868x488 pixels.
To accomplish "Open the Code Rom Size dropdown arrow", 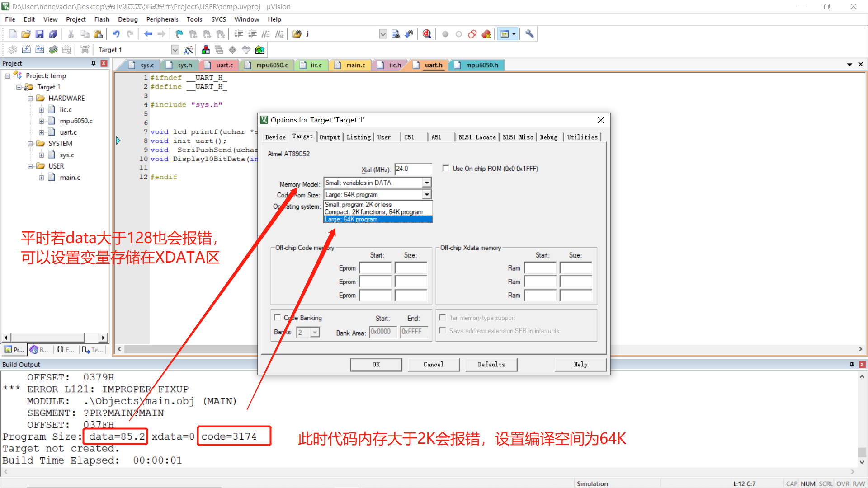I will tap(426, 194).
